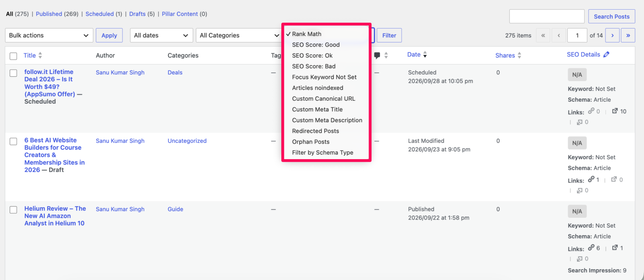Choose Filter by Schema Type option
The height and width of the screenshot is (280, 644).
tap(326, 152)
